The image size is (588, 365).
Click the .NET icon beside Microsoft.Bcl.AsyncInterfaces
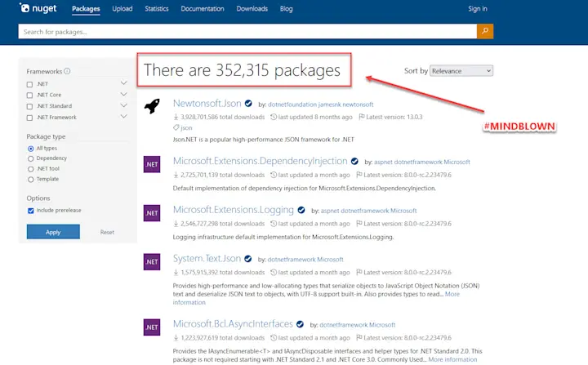click(152, 327)
